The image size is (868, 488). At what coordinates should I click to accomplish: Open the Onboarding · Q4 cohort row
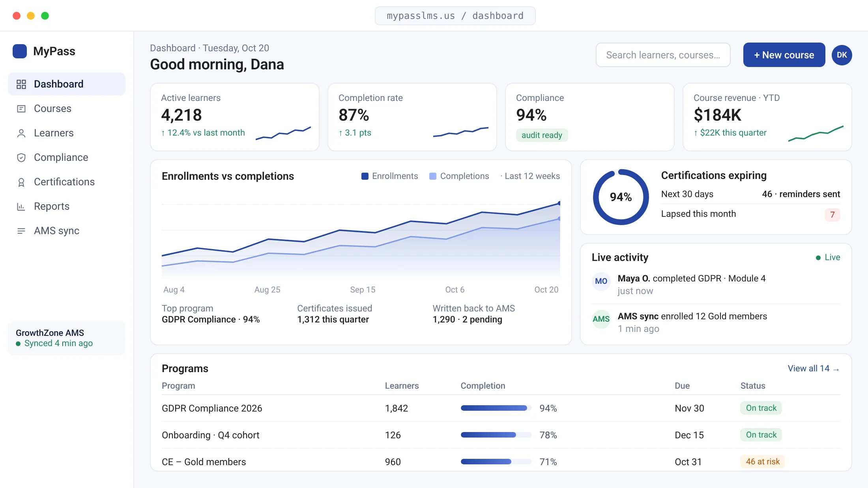[x=501, y=435]
